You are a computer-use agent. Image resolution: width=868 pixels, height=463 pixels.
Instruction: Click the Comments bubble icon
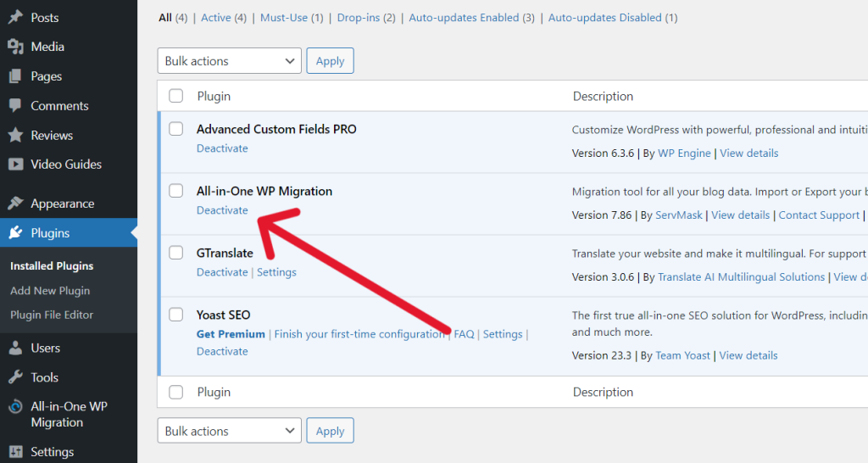point(15,105)
